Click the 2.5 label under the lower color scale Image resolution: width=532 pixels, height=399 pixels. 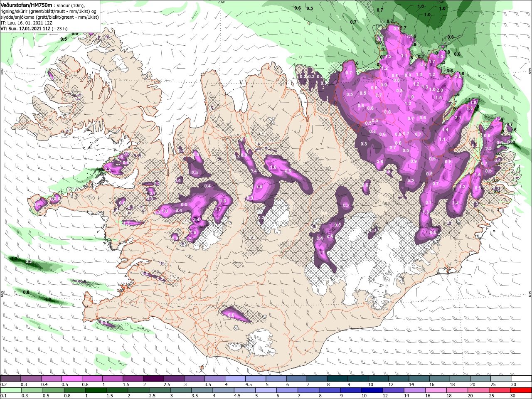(x=153, y=396)
